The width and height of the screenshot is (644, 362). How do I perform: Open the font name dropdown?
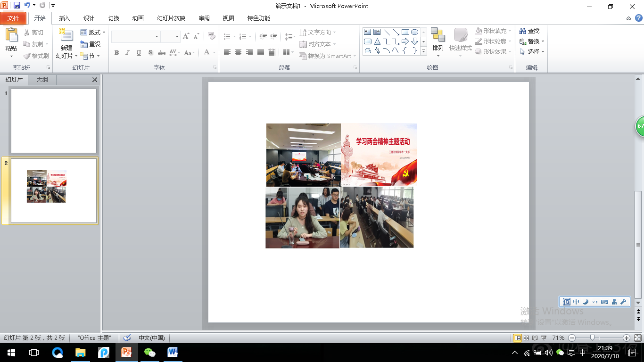click(x=157, y=37)
